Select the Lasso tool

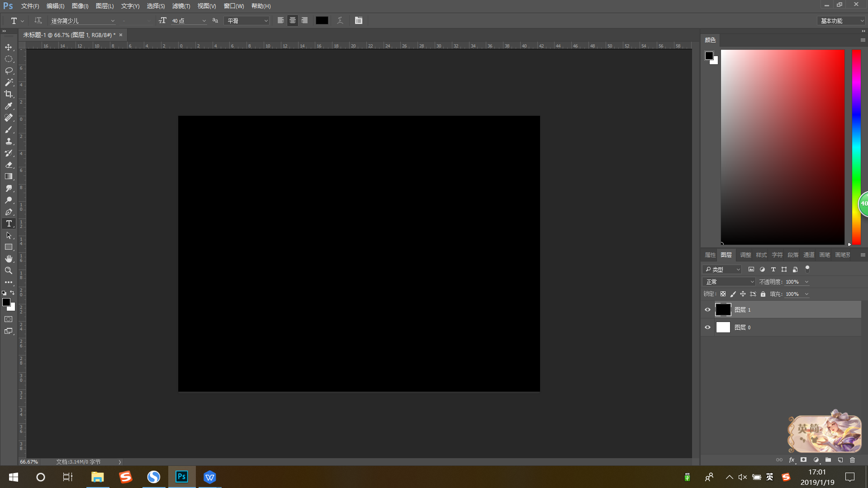(x=9, y=71)
